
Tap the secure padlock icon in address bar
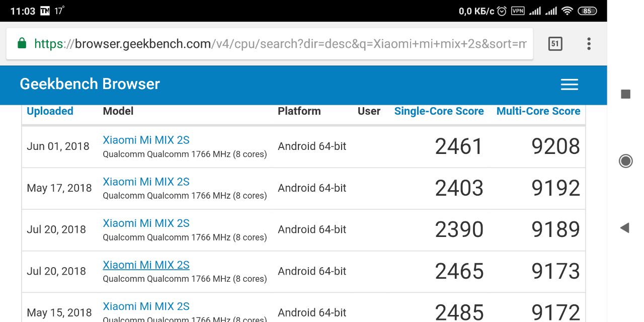point(22,44)
